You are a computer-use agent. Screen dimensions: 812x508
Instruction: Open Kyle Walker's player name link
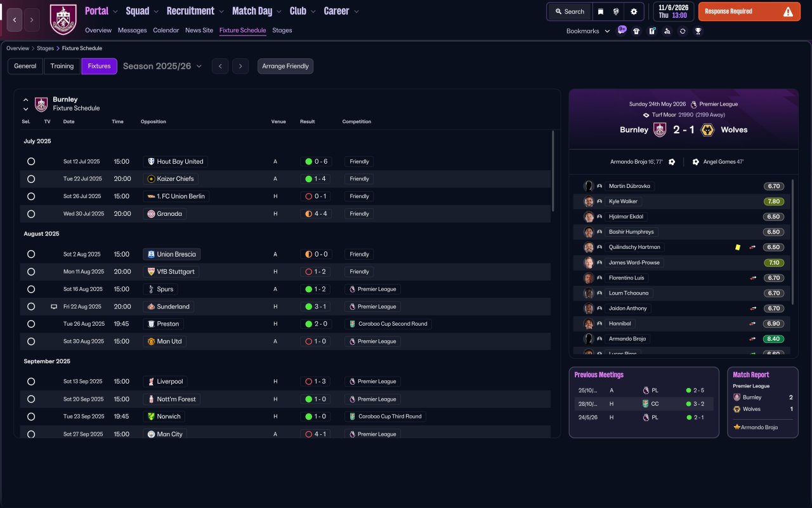[x=623, y=201]
